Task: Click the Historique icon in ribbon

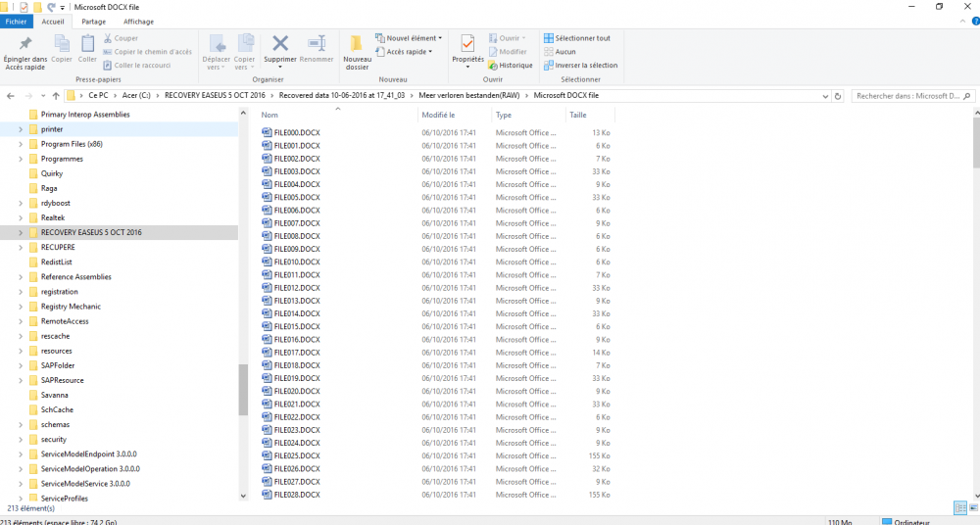Action: pyautogui.click(x=511, y=66)
